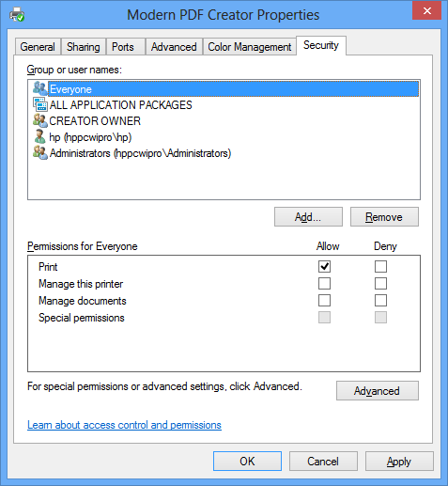Open the Advanced tab
The width and height of the screenshot is (448, 486).
[x=174, y=47]
